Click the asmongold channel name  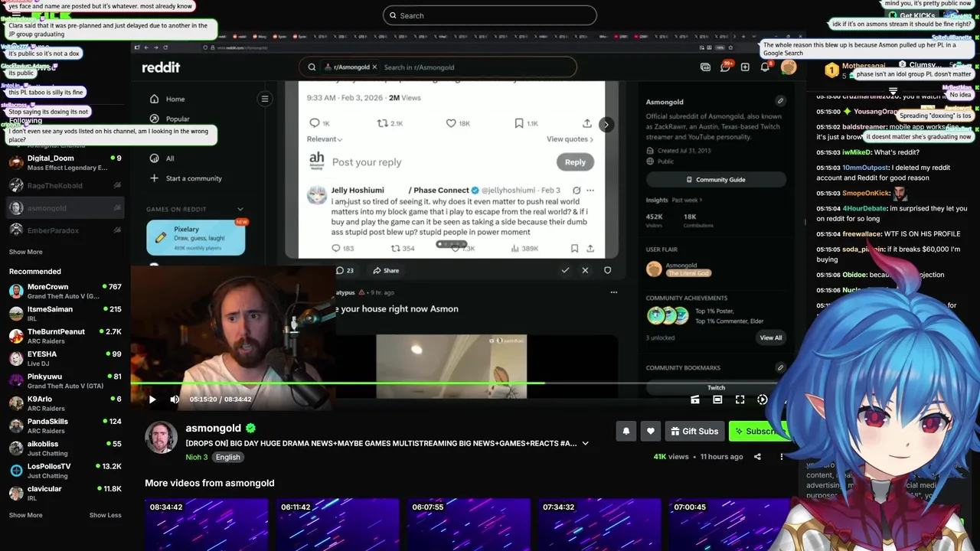coord(213,429)
